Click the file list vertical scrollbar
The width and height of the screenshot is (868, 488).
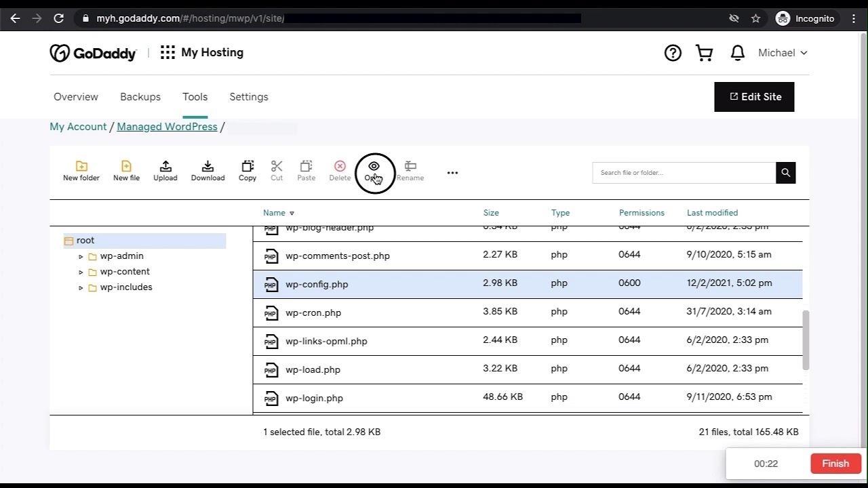pos(806,340)
